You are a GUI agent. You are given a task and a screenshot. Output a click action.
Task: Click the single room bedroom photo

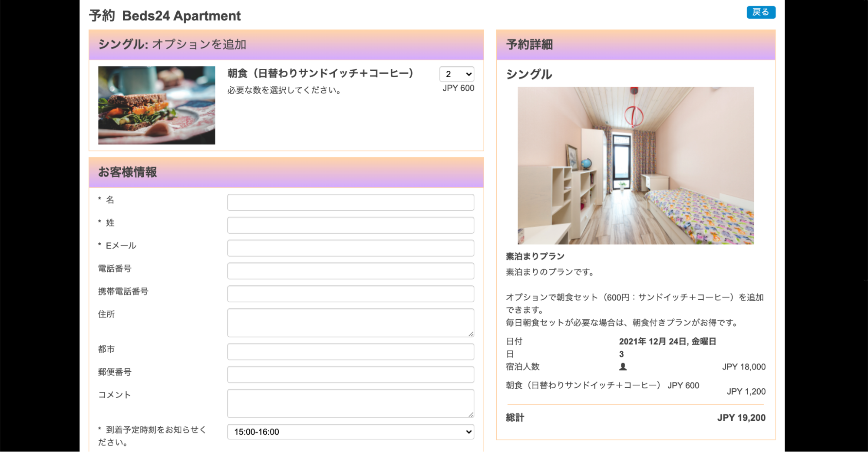coord(635,165)
